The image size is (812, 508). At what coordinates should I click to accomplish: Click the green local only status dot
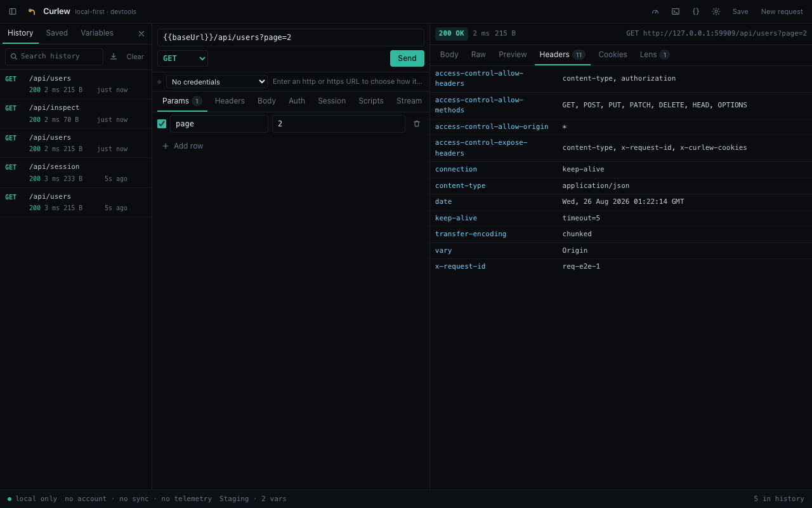pos(10,499)
